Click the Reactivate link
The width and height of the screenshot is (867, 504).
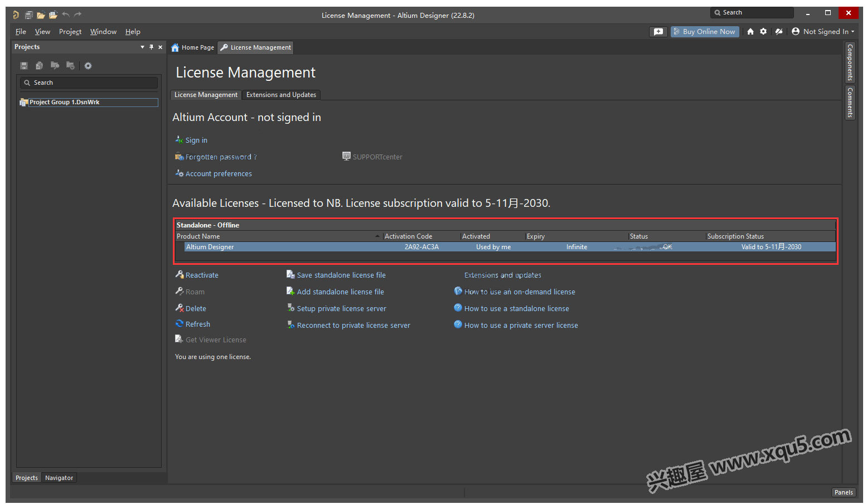click(x=202, y=275)
